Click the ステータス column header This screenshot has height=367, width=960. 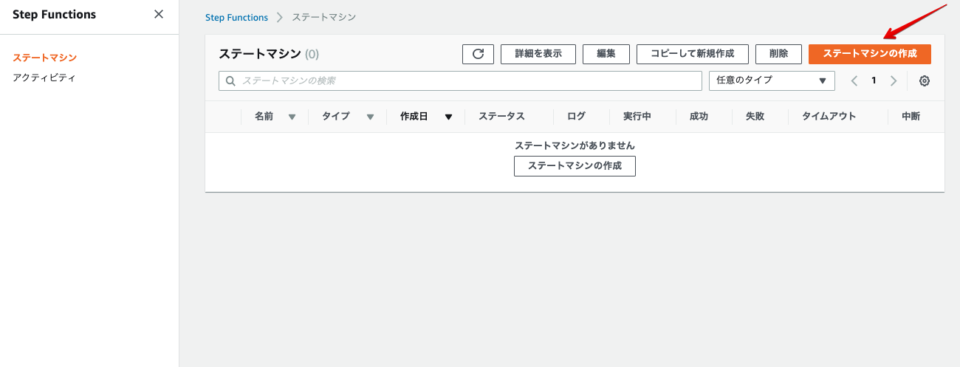tap(501, 117)
